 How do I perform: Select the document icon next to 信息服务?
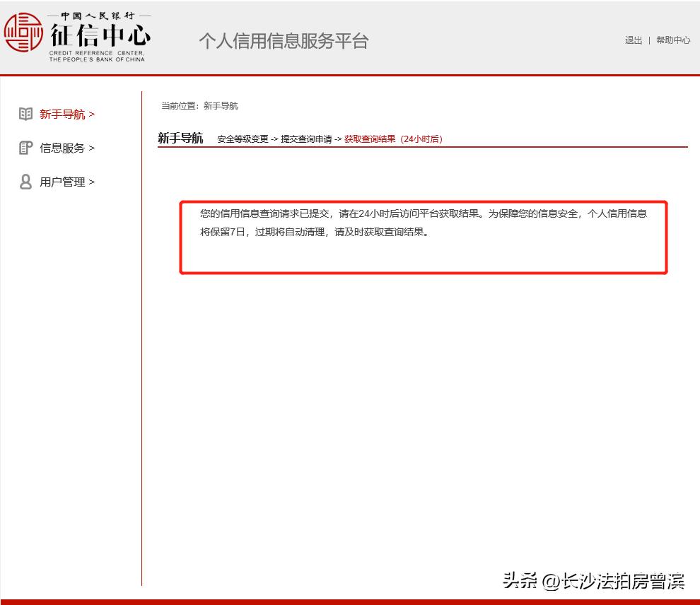pyautogui.click(x=25, y=148)
